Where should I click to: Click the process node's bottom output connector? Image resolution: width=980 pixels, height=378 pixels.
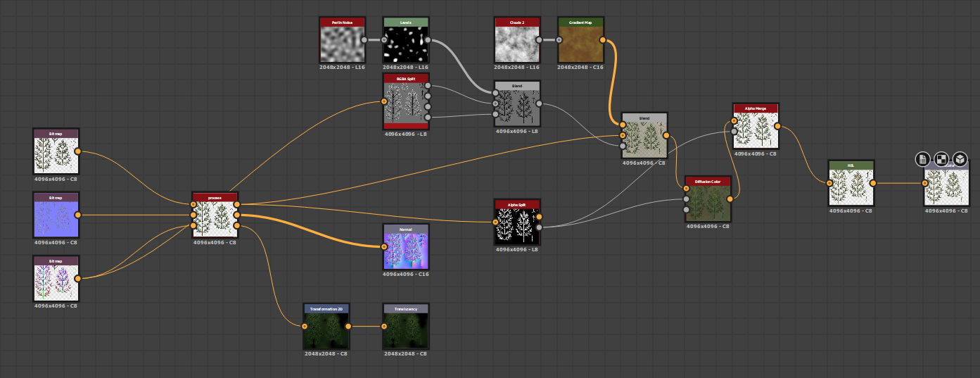tap(237, 225)
